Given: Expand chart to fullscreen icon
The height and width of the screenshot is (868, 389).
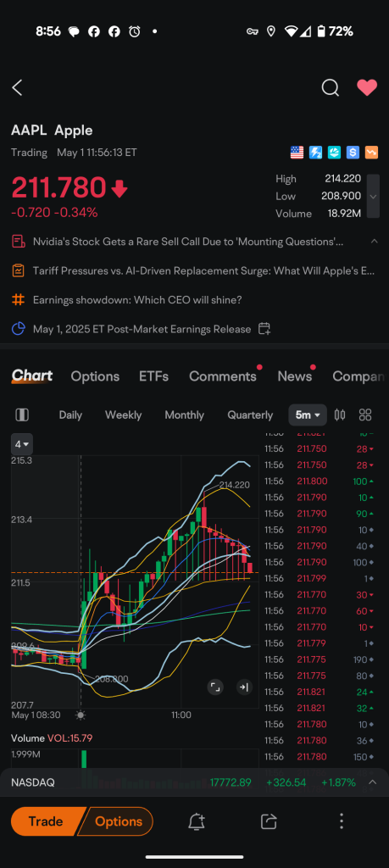Looking at the screenshot, I should [x=215, y=687].
